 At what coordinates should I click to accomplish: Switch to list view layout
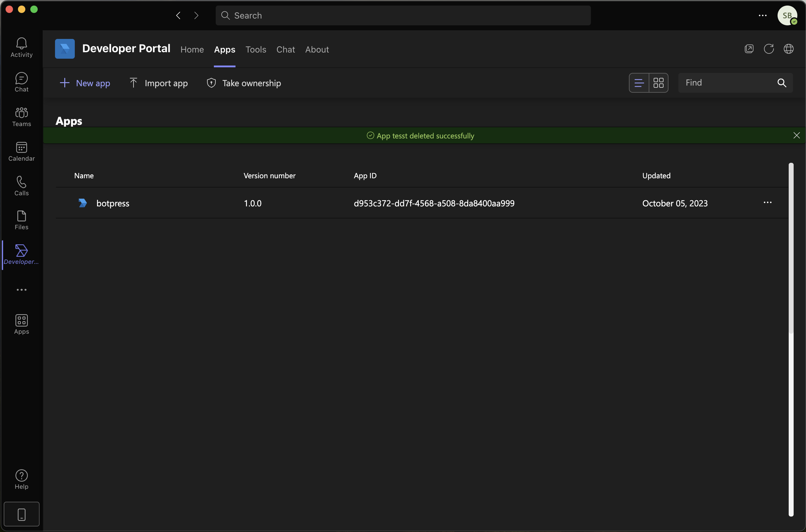[639, 82]
